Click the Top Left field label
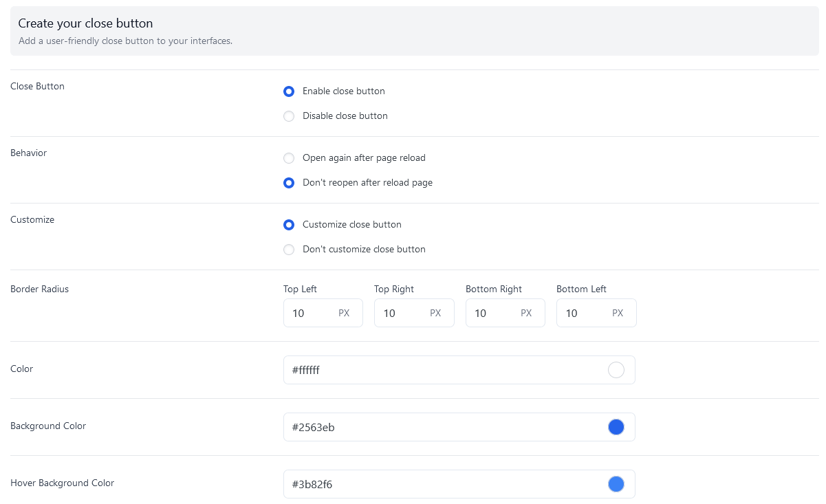826x504 pixels. click(x=300, y=289)
